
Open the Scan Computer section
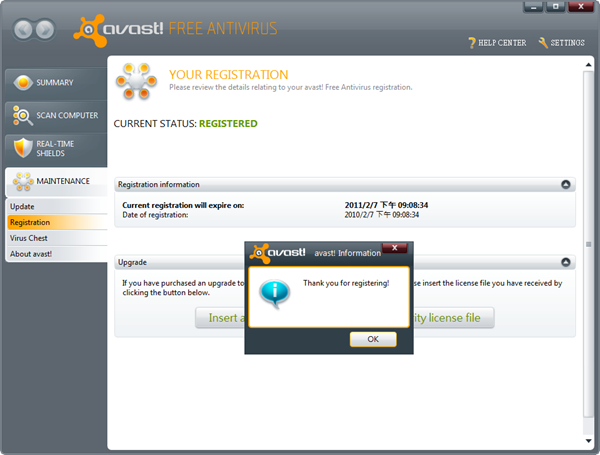point(56,116)
